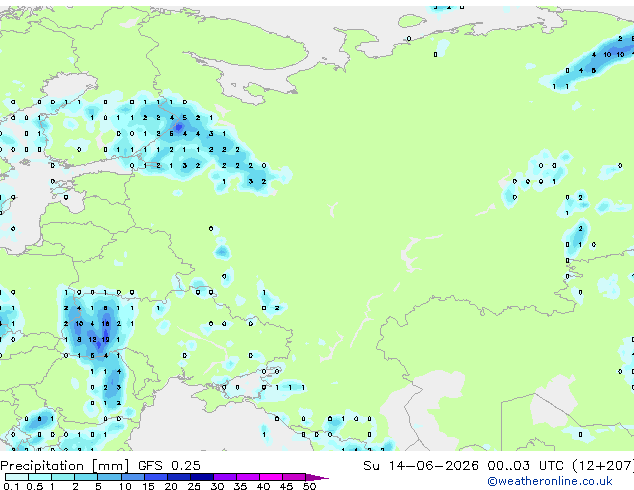Click the 5–10 mm light blue legend swatch
The width and height of the screenshot is (634, 490).
coord(109,477)
